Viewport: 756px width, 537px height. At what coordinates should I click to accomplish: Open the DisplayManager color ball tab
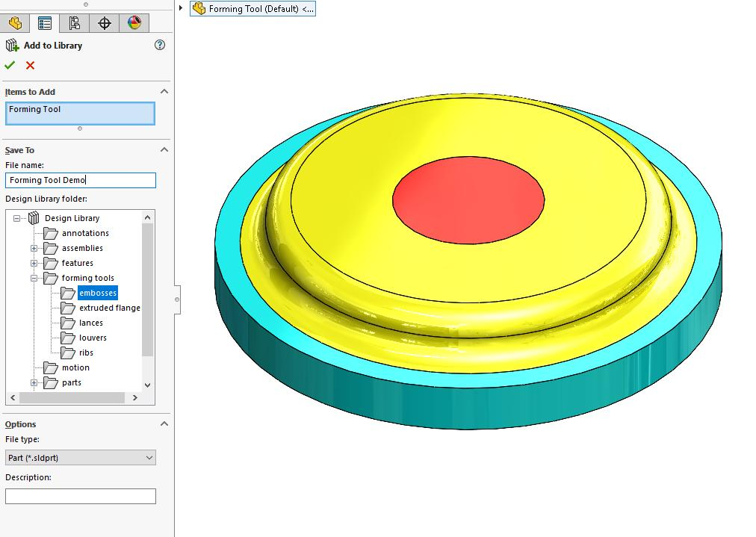134,23
